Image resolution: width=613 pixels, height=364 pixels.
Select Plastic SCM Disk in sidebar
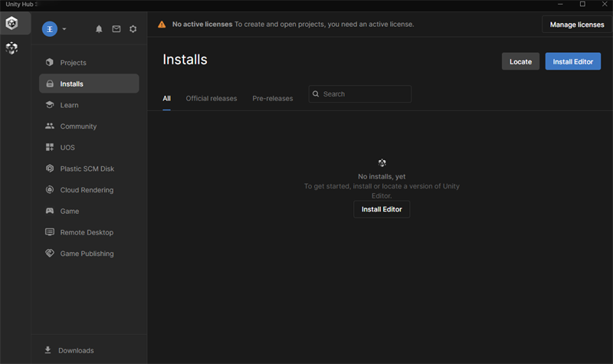click(87, 169)
